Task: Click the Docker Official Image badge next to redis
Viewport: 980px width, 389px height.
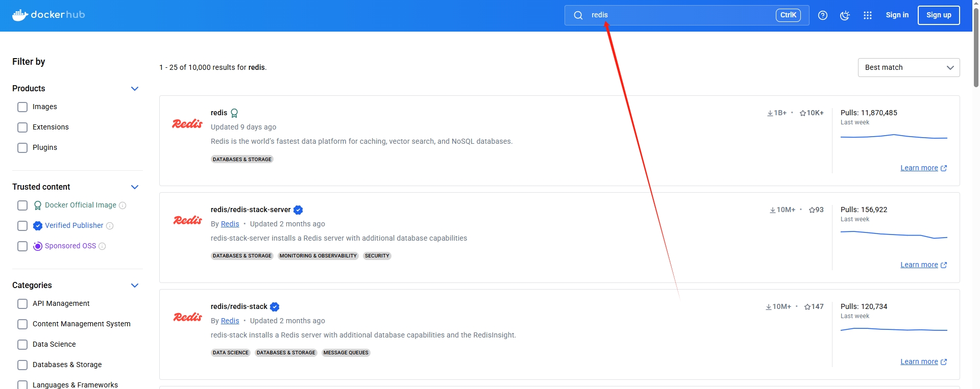Action: click(234, 113)
